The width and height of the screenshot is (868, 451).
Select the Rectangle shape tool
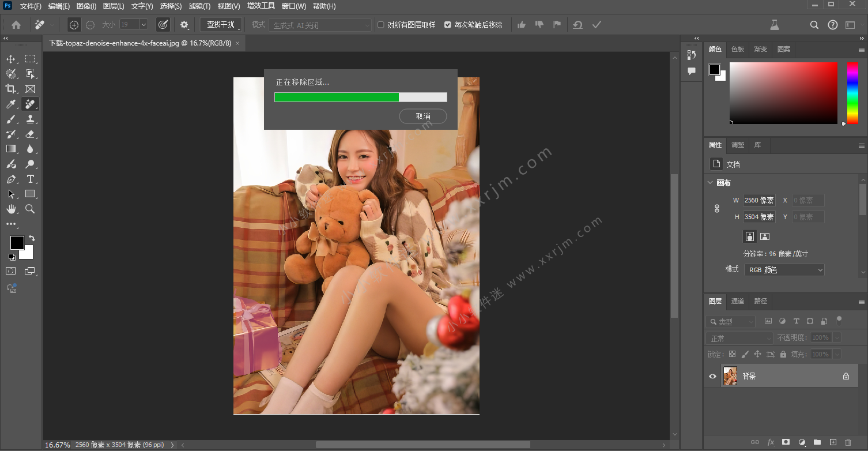(x=30, y=194)
